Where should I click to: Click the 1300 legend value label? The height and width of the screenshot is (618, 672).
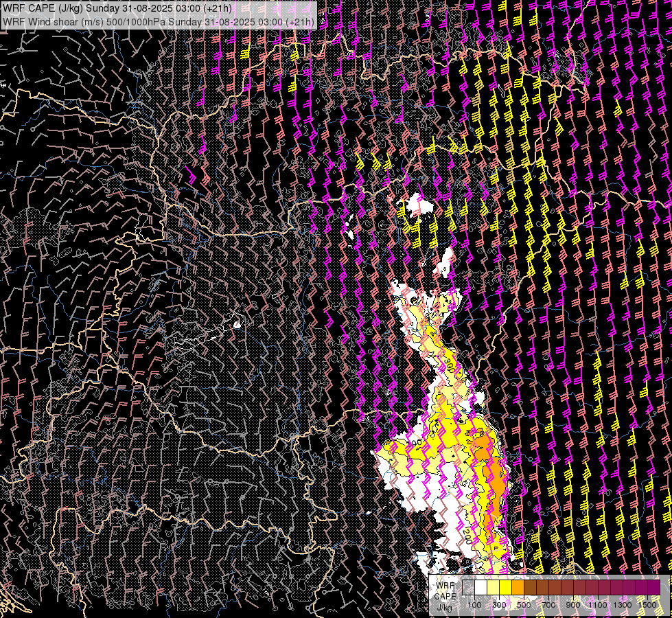[x=623, y=605]
